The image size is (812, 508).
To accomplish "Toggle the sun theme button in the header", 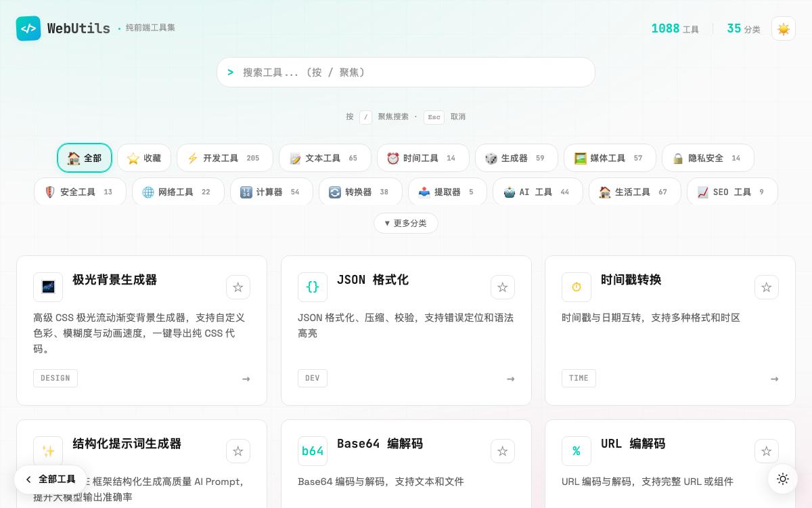I will pos(784,28).
